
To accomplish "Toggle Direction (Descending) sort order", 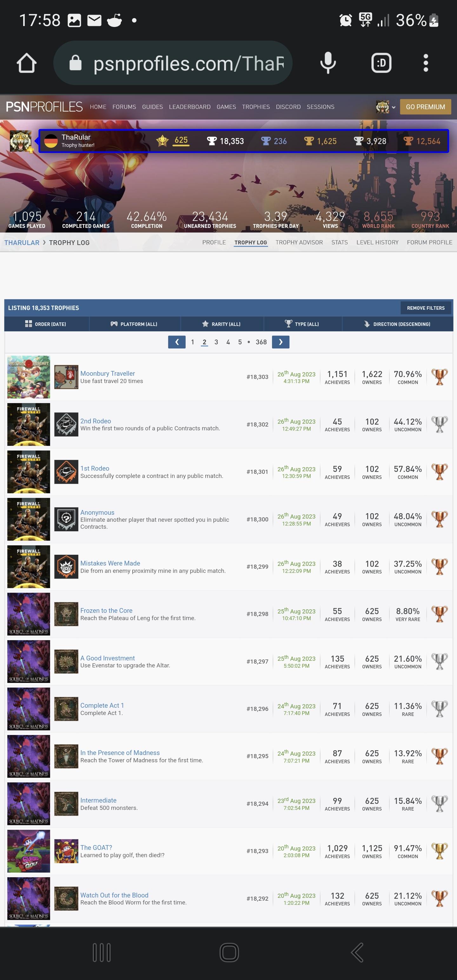I will 397,324.
